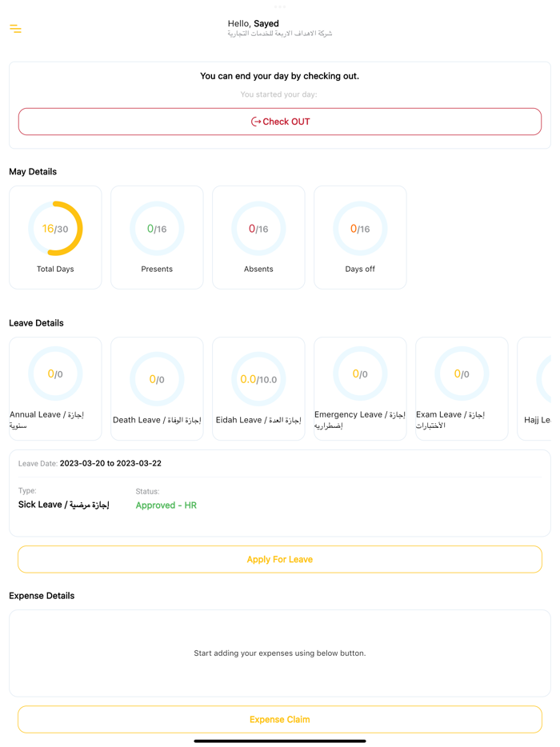Click the 'May Details' heading
The width and height of the screenshot is (560, 747).
pos(33,171)
